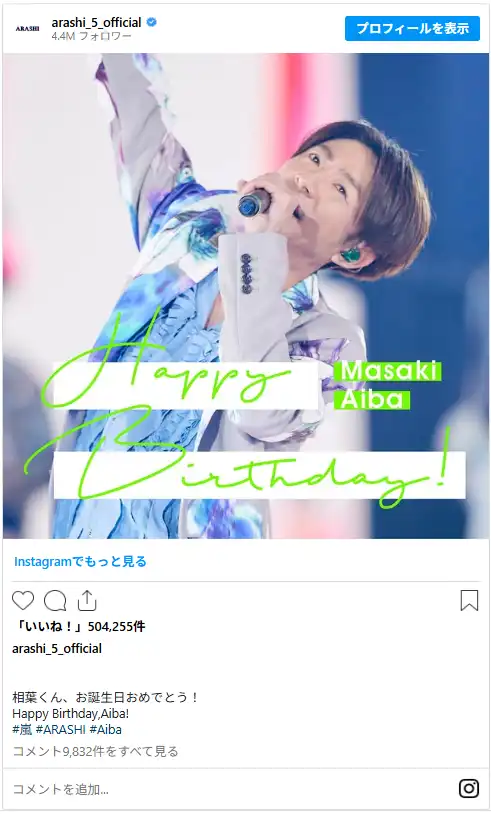Open the #ARASHI hashtag

coord(61,729)
